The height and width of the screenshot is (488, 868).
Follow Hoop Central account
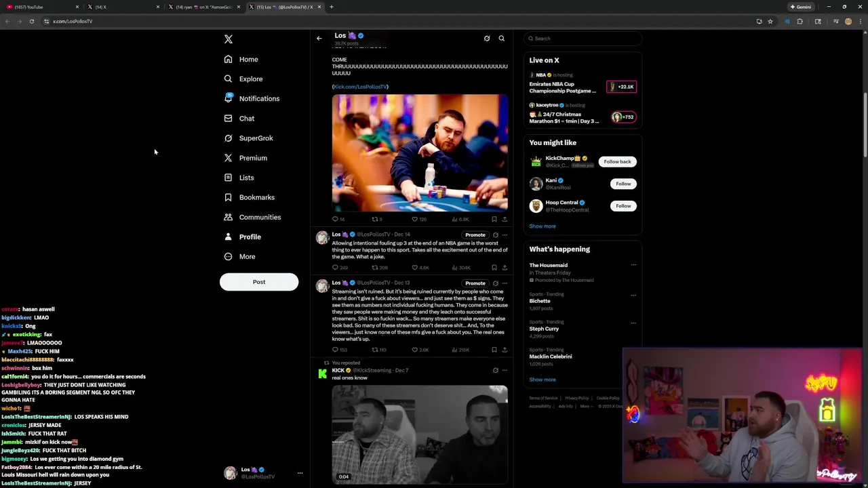coord(623,206)
